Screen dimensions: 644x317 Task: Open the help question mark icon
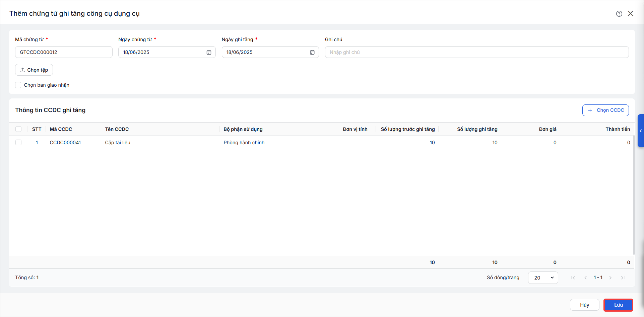coord(619,14)
